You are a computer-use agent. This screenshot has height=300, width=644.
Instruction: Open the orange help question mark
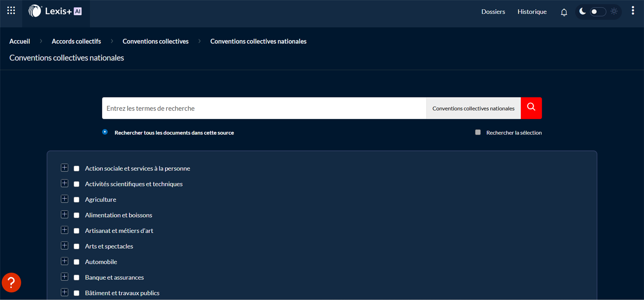[x=11, y=283]
